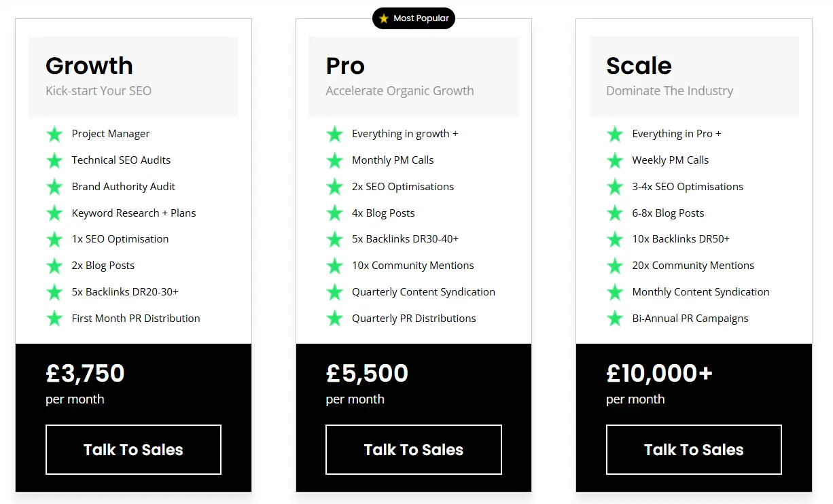Select the star next to 10x Backlinks DR50+

pyautogui.click(x=614, y=239)
